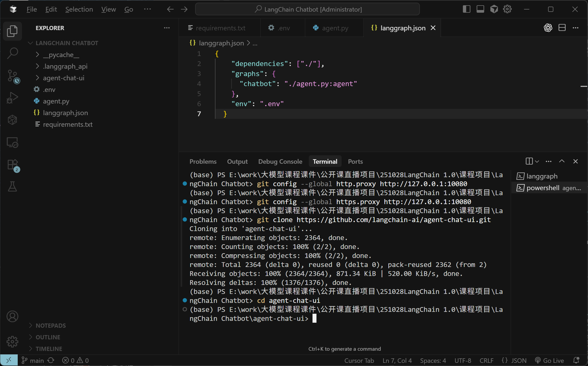Open the Go menu
The width and height of the screenshot is (588, 366).
(129, 9)
